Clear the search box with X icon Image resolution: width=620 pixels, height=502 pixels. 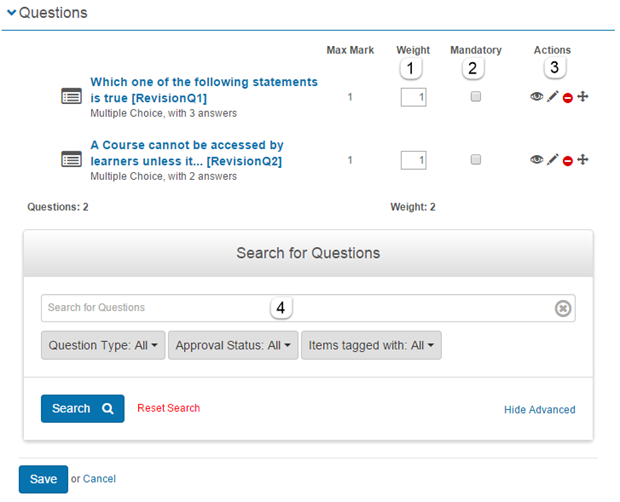[563, 309]
